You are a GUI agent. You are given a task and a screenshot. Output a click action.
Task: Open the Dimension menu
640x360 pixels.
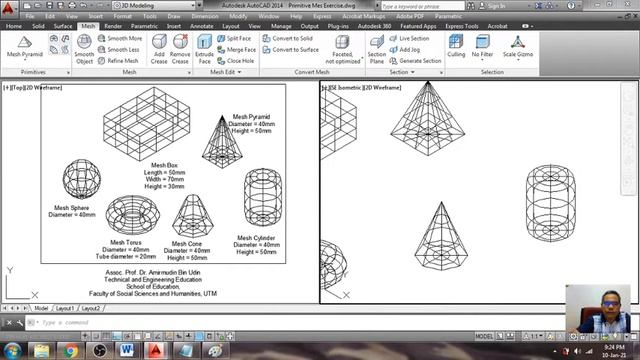coord(205,16)
